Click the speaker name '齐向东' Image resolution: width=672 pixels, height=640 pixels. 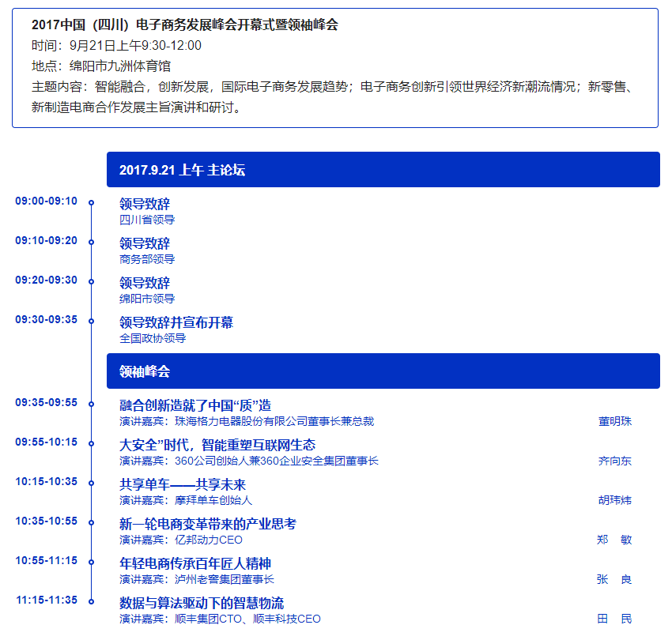point(615,461)
